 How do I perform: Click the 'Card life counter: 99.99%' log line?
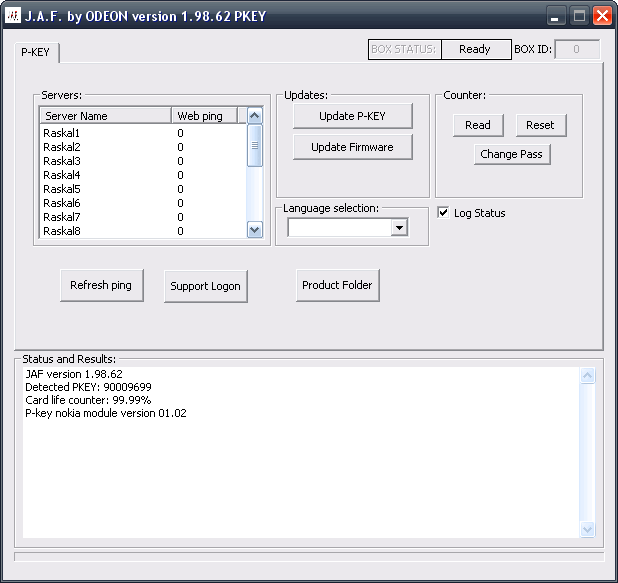point(88,400)
